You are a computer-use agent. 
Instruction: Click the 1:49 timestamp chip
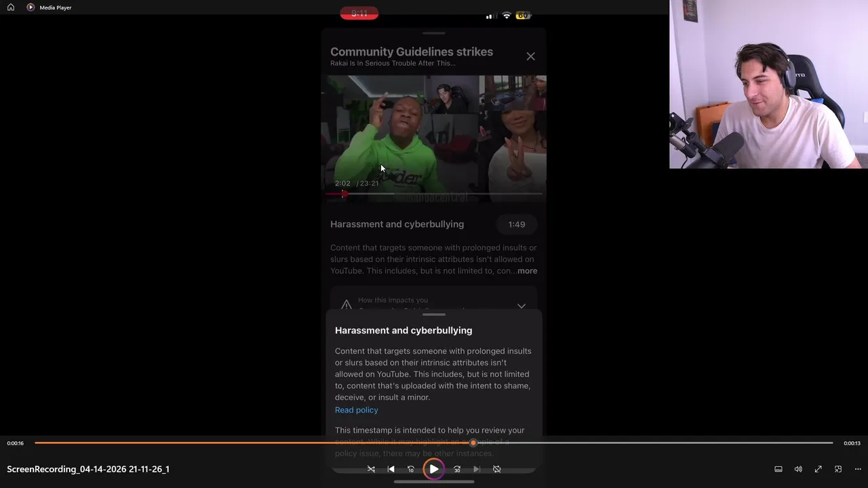click(517, 224)
